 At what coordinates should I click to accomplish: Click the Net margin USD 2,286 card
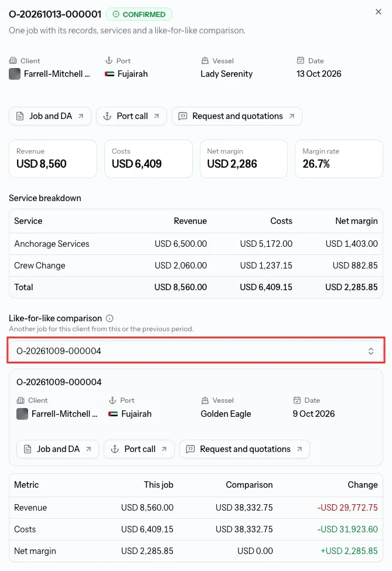(244, 159)
